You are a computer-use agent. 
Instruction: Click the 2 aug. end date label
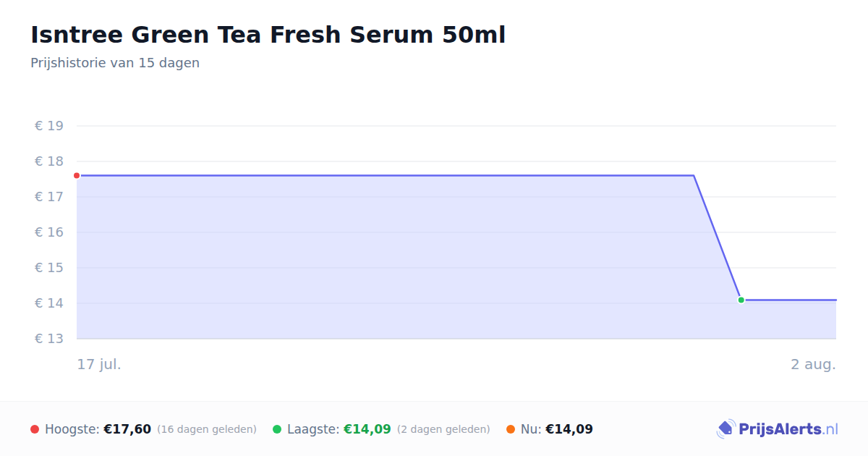point(813,364)
